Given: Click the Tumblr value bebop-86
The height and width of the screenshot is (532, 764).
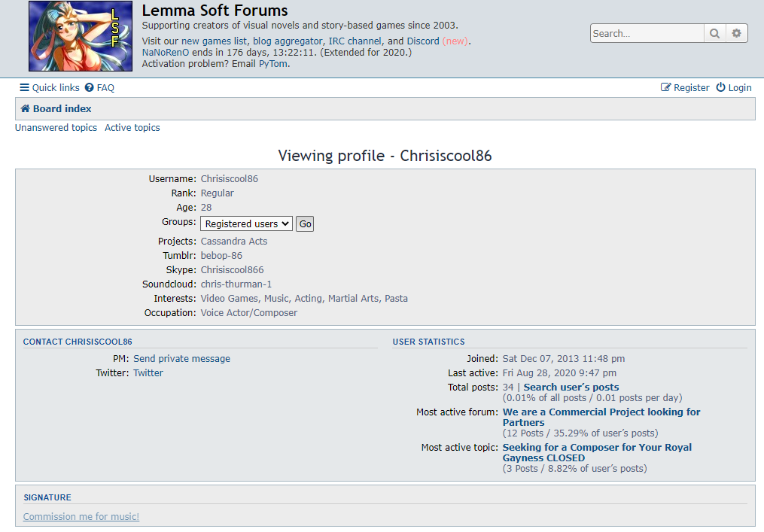Looking at the screenshot, I should (x=221, y=255).
